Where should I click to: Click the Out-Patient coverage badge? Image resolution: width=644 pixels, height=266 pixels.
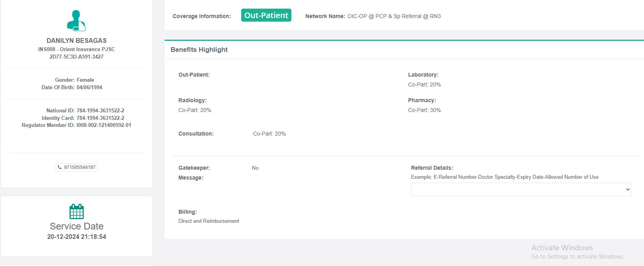coord(266,15)
